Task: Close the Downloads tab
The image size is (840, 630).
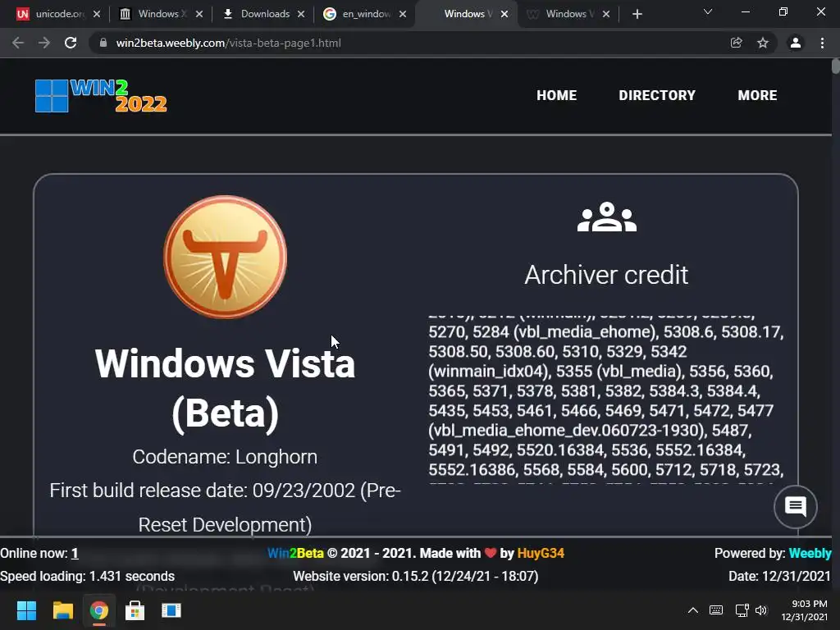Action: (x=301, y=14)
